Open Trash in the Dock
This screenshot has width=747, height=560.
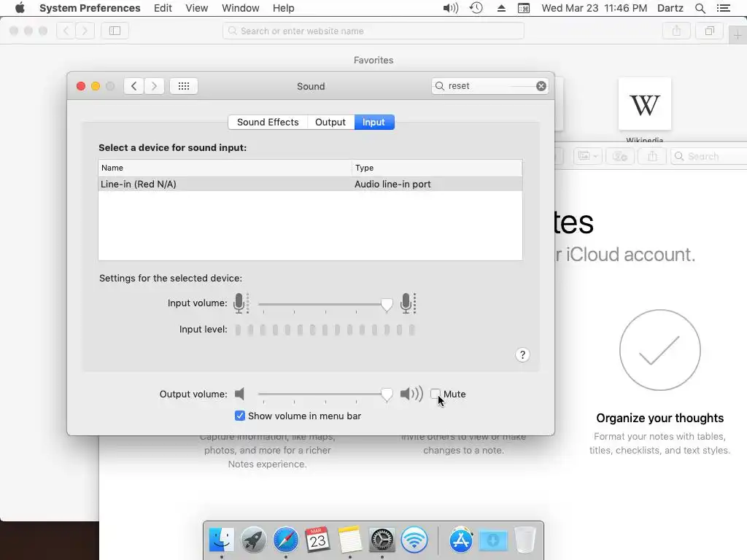pos(525,540)
